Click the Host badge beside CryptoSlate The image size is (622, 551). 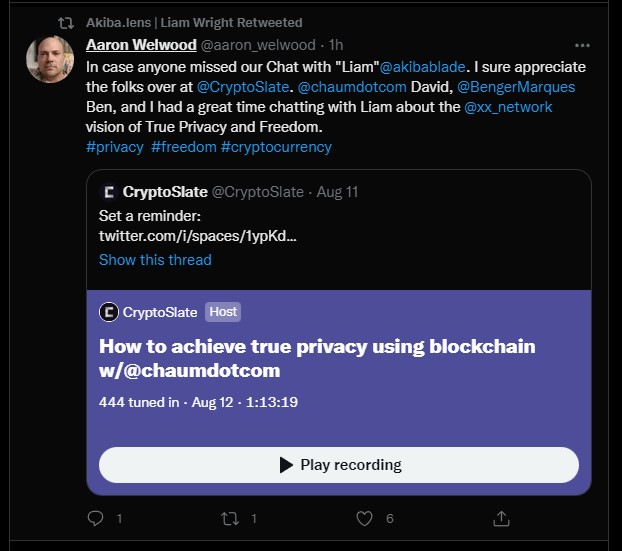coord(223,312)
